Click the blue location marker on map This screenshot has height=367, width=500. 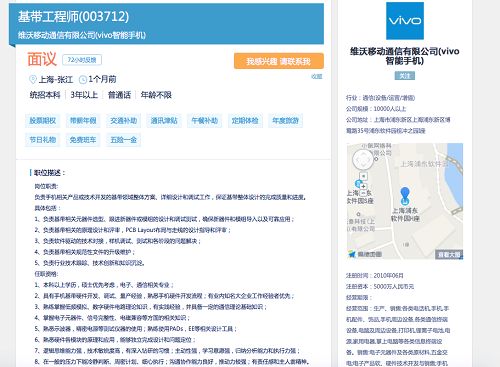tap(405, 196)
